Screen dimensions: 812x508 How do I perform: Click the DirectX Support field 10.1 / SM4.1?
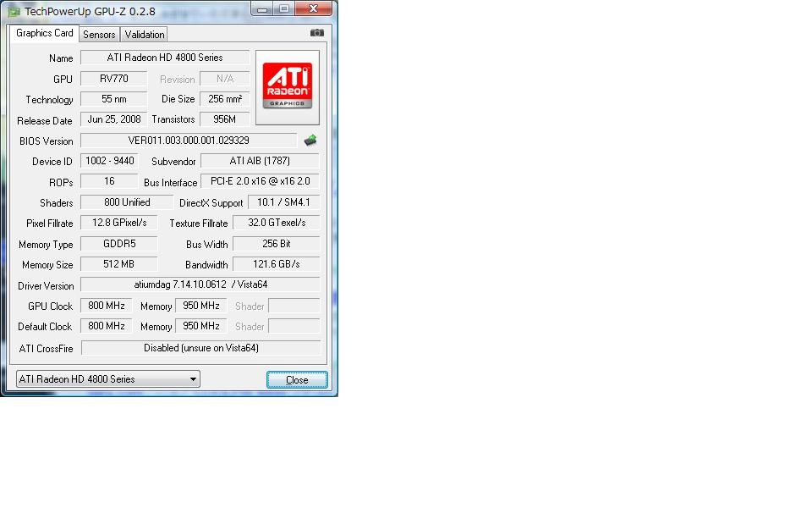click(284, 202)
